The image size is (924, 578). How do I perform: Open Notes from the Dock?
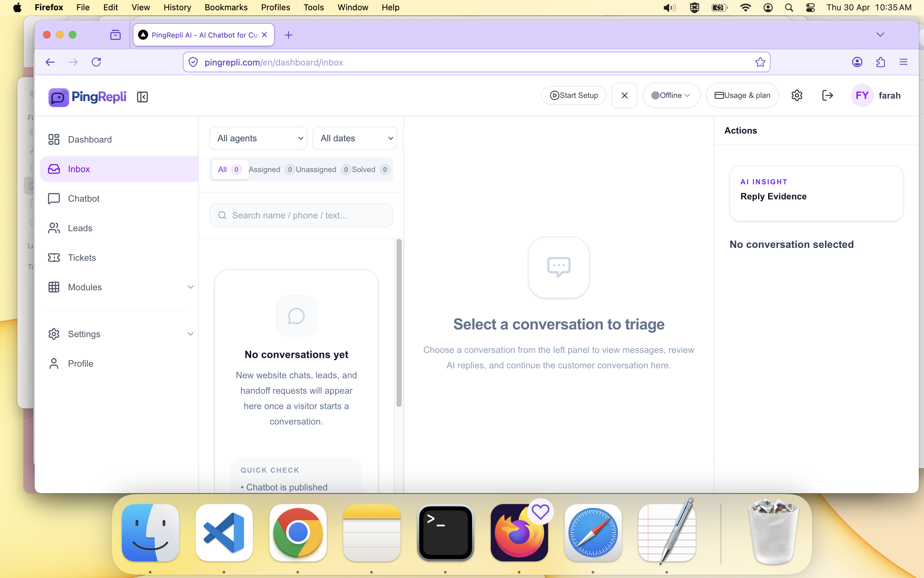[x=372, y=532]
